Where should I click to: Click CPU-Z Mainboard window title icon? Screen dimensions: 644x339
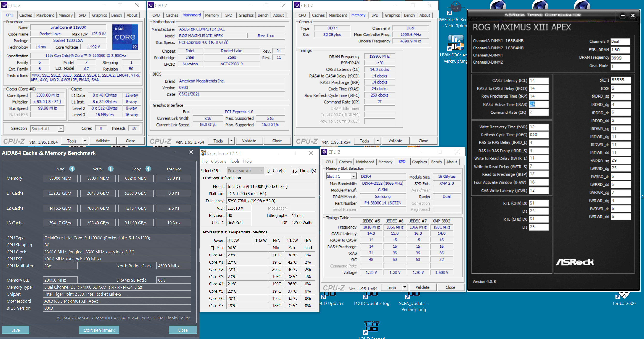pos(151,5)
